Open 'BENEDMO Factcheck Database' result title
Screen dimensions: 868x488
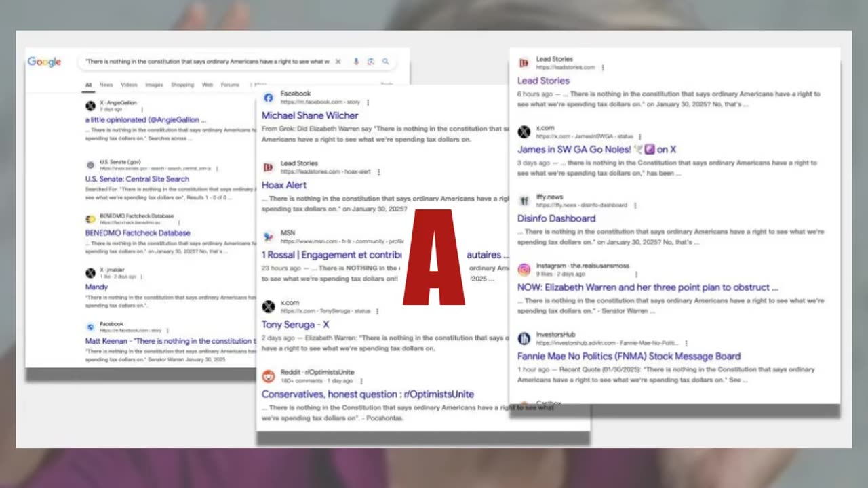tap(138, 233)
